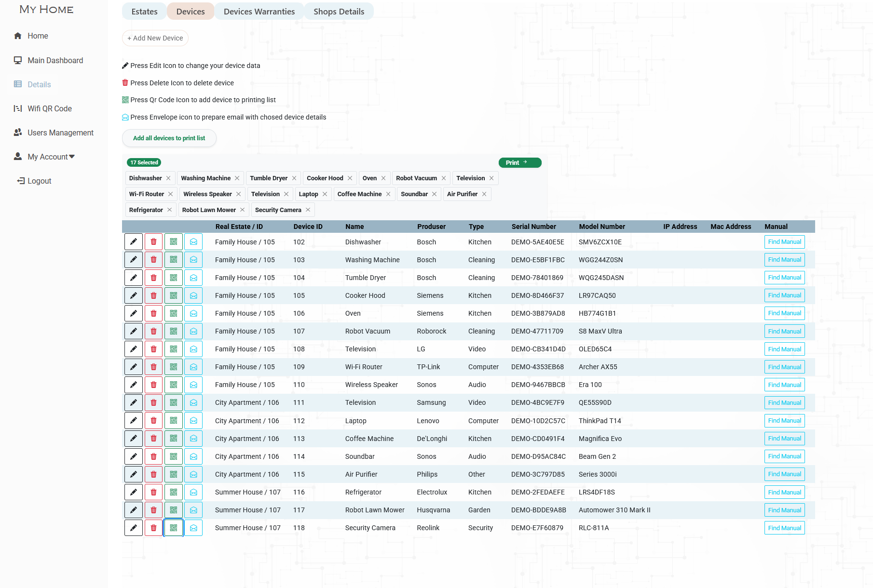The height and width of the screenshot is (588, 873).
Task: Email the Coffee Machine details
Action: point(193,439)
